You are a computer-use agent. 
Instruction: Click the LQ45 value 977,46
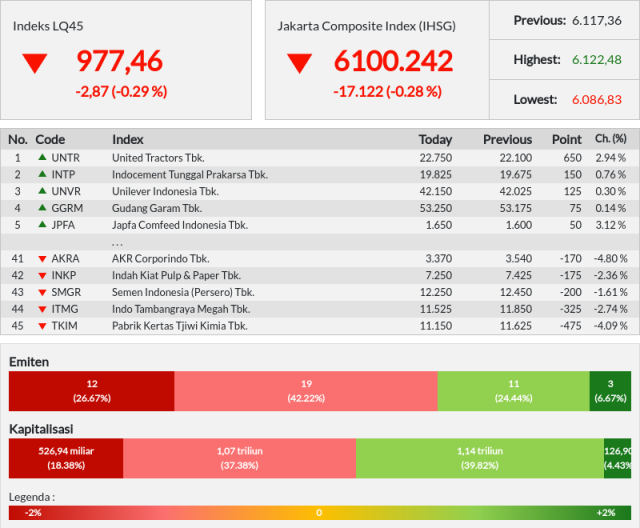pyautogui.click(x=120, y=61)
